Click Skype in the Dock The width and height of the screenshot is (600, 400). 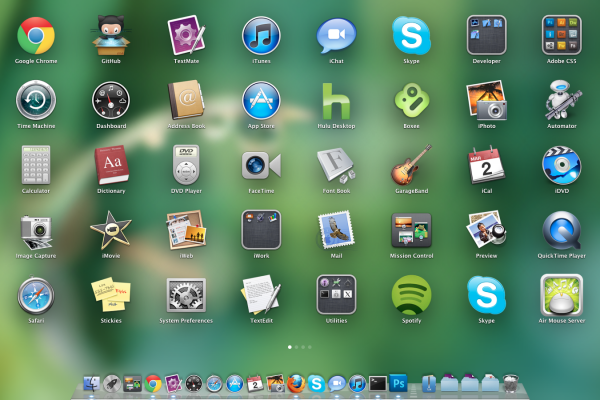(x=316, y=384)
